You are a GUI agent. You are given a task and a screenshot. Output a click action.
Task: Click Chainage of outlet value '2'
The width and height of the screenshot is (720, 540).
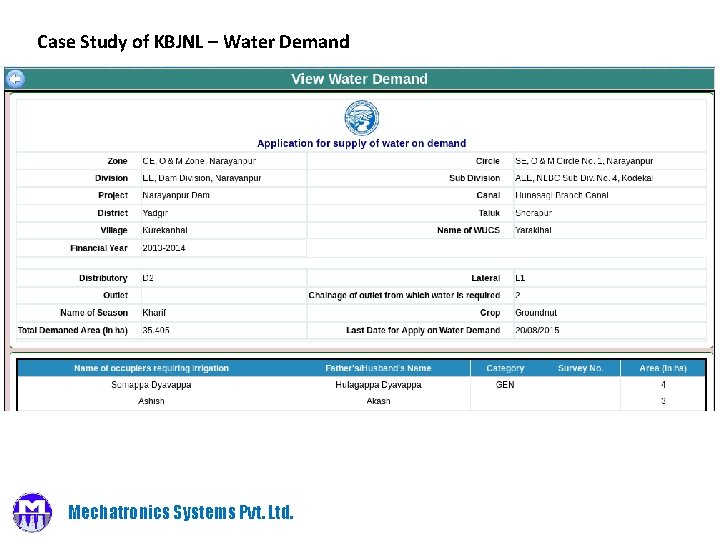click(518, 295)
